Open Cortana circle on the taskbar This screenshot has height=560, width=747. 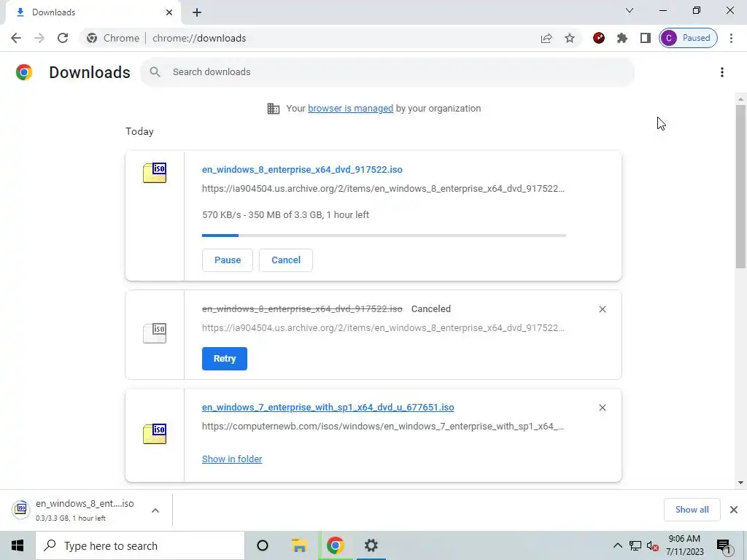coord(263,545)
